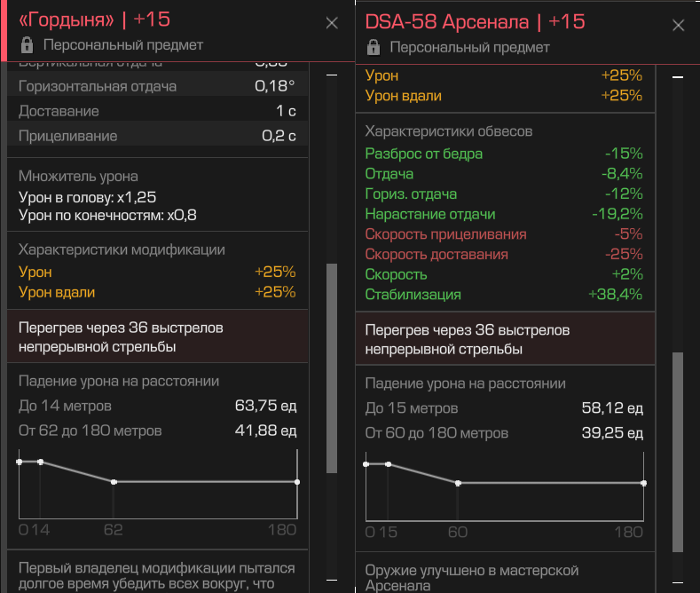
Task: Click the dash marker above «Гордыня» scrollbar
Action: (332, 77)
